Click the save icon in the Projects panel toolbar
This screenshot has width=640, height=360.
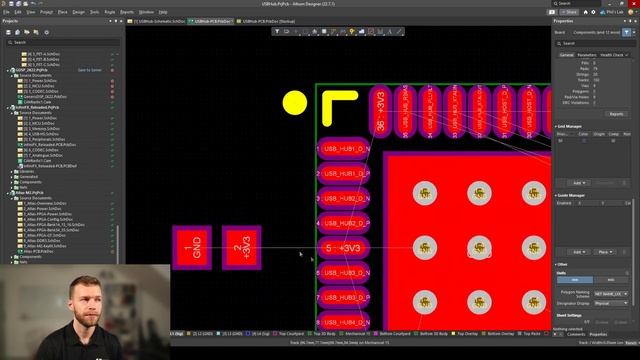pyautogui.click(x=8, y=32)
